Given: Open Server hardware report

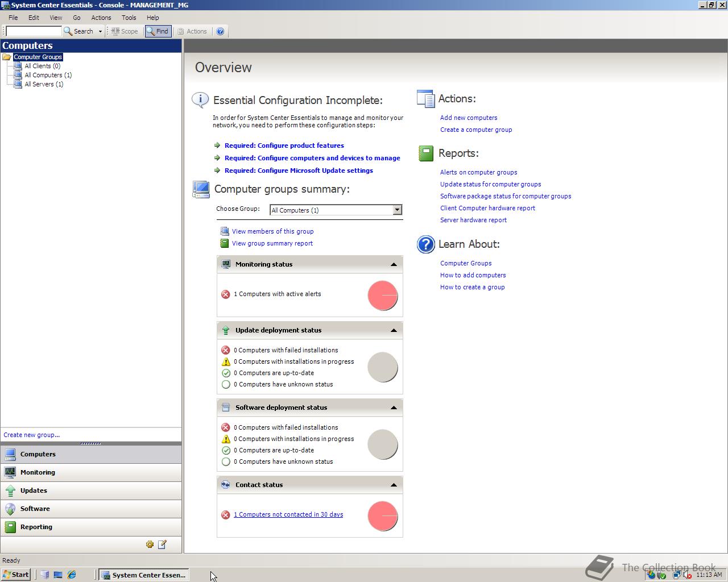Looking at the screenshot, I should [x=473, y=220].
